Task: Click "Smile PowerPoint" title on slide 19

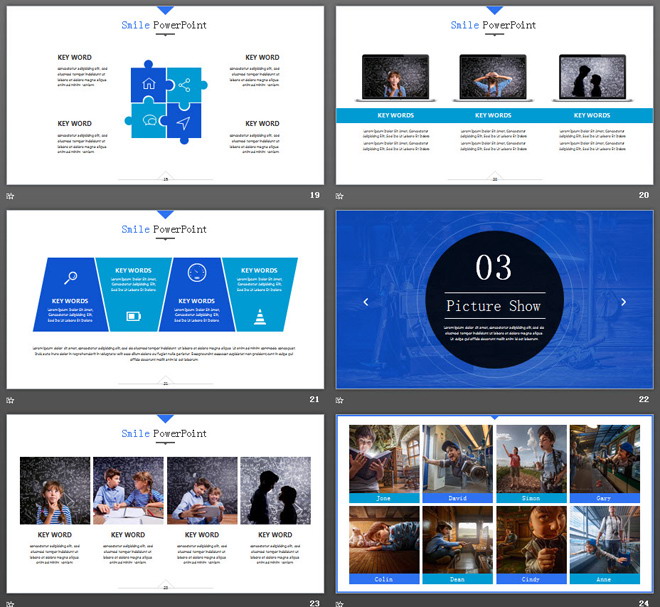Action: pyautogui.click(x=164, y=25)
